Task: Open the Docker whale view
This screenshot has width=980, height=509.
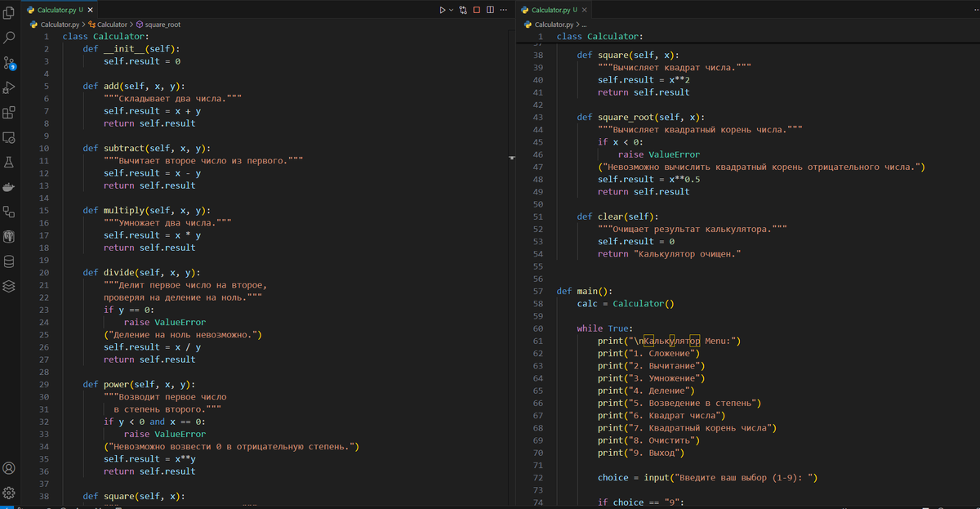Action: 10,187
